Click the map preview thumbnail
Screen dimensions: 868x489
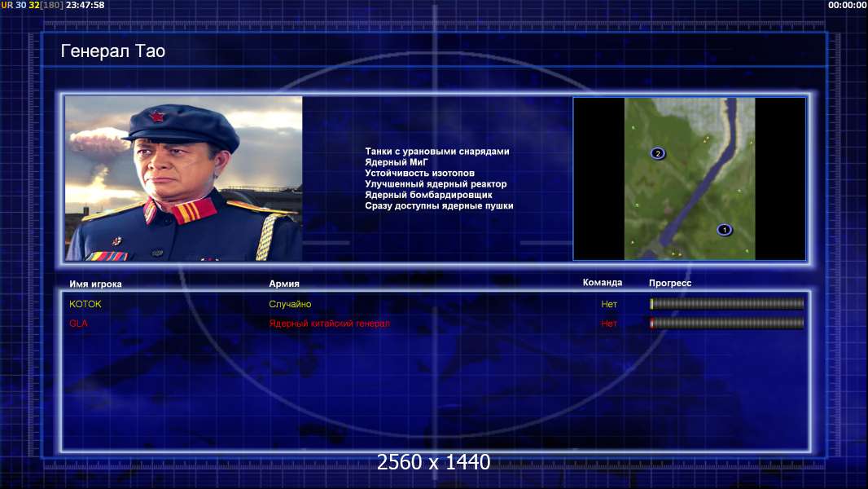(689, 178)
